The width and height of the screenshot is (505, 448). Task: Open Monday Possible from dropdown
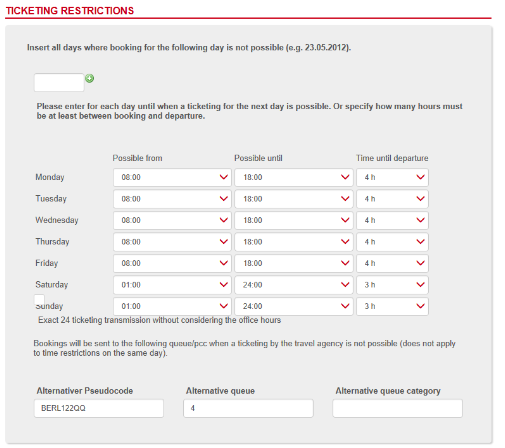172,177
